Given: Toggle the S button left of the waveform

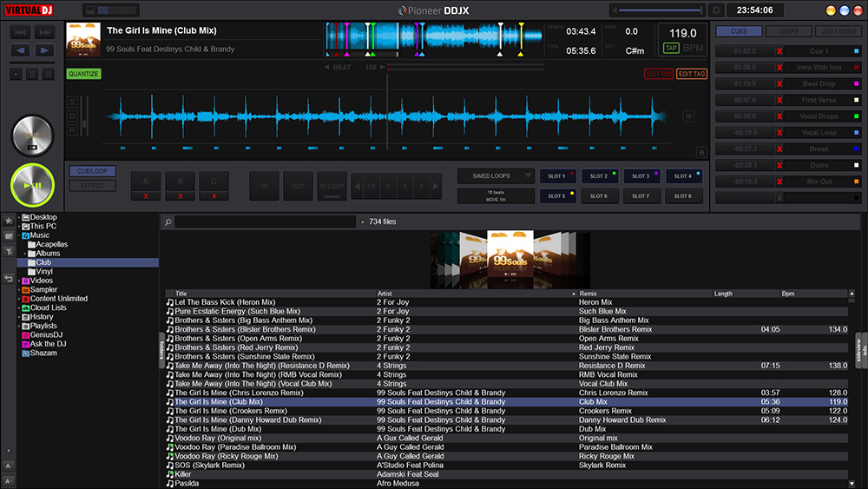Looking at the screenshot, I should [x=72, y=102].
